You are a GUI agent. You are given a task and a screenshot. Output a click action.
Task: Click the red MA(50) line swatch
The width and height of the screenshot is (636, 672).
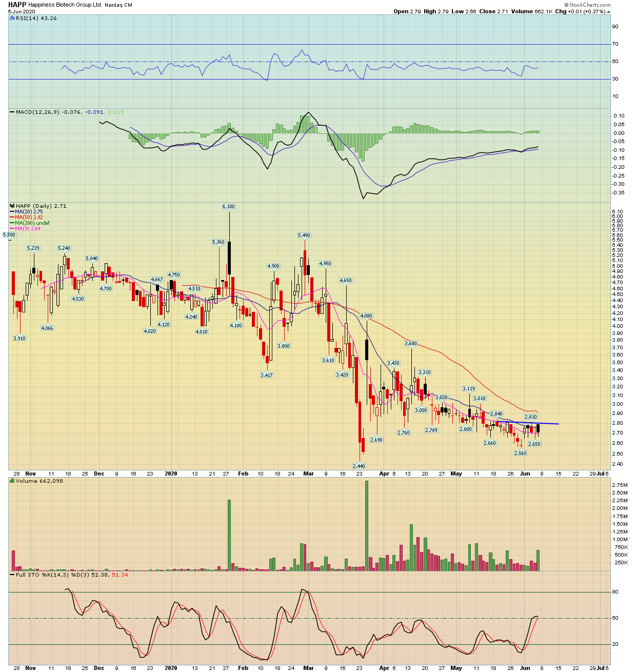click(x=12, y=217)
